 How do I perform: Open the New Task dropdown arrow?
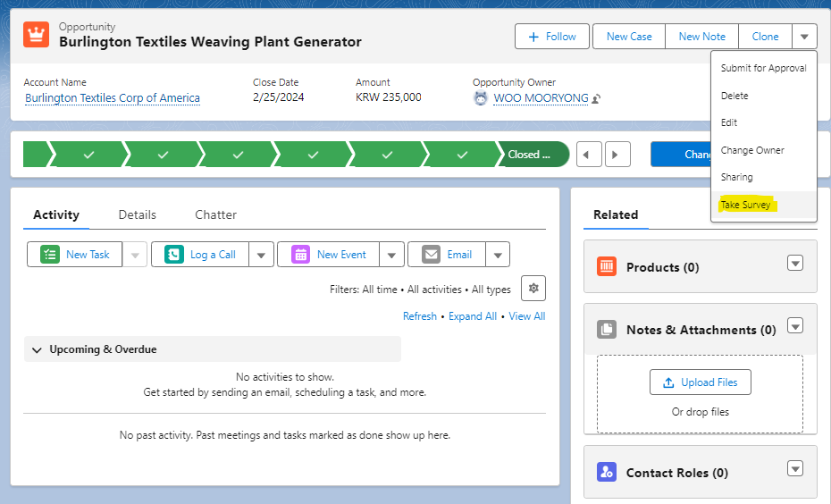[x=135, y=255]
